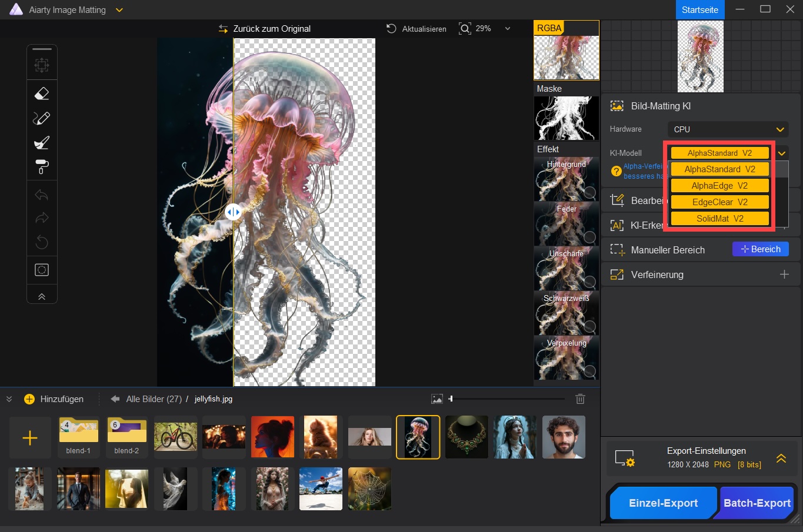
Task: Click the undo arrow icon
Action: pyautogui.click(x=42, y=195)
